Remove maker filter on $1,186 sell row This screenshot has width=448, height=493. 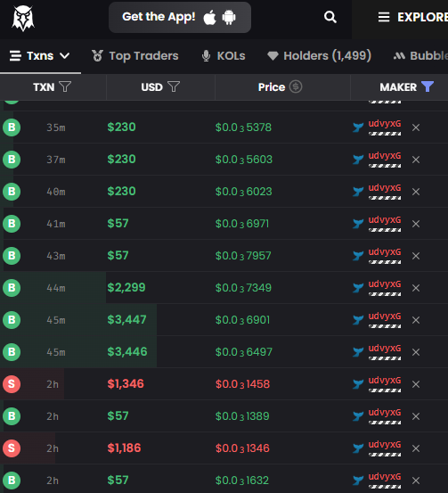click(416, 448)
